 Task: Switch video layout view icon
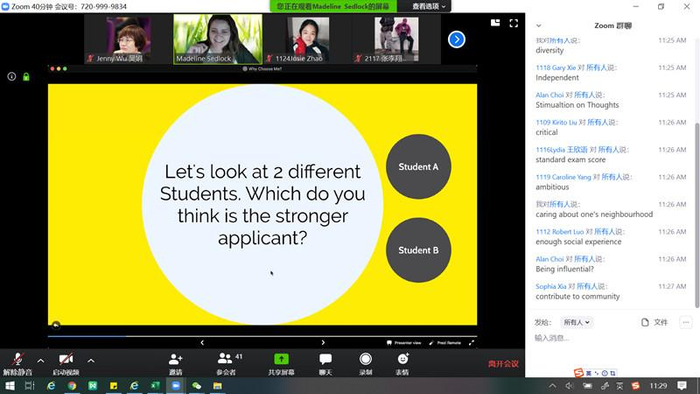tap(495, 23)
